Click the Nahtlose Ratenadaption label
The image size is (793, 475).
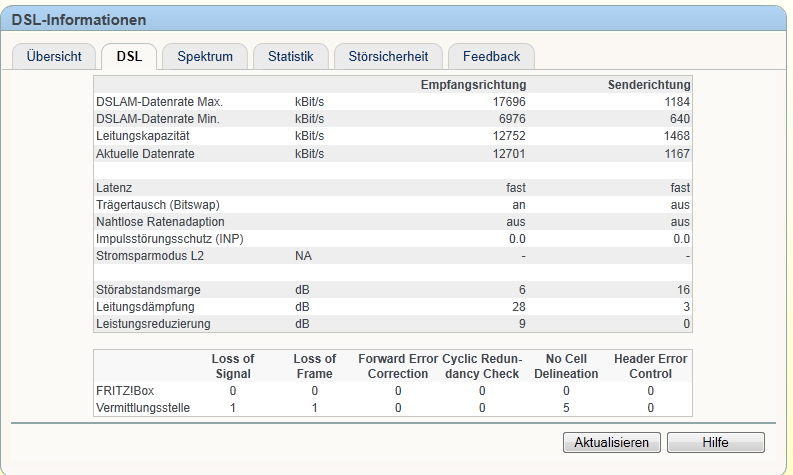(x=160, y=222)
